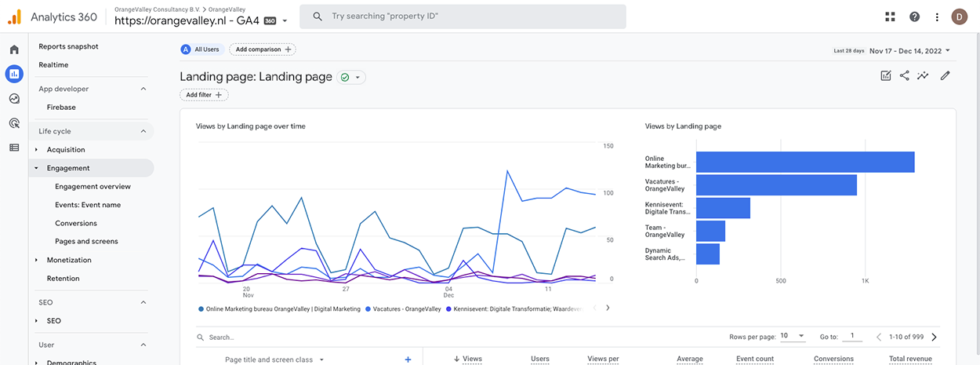The height and width of the screenshot is (365, 980).
Task: Open the Help question mark icon
Action: [914, 16]
